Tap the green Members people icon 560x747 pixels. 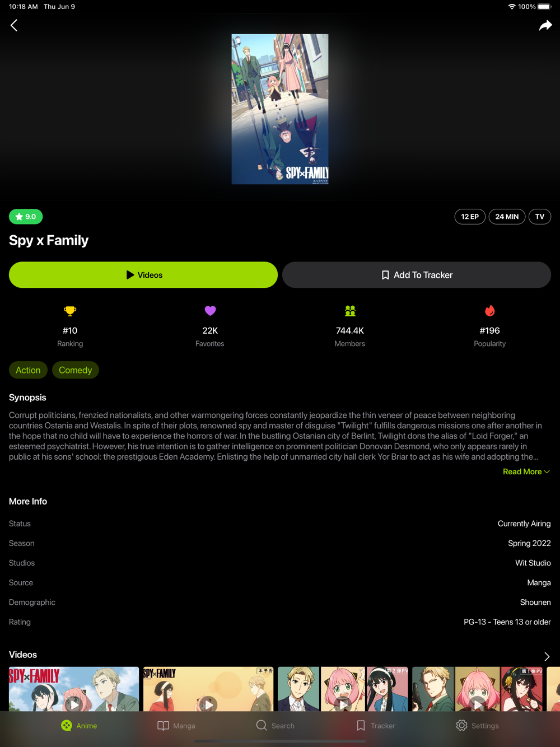click(x=350, y=311)
